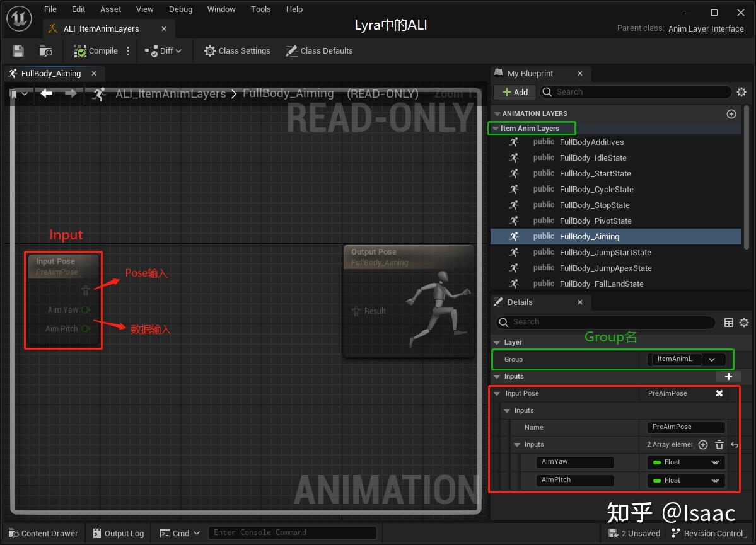Image resolution: width=756 pixels, height=545 pixels.
Task: Follow the Anim Layer Interface parent class link
Action: [706, 28]
